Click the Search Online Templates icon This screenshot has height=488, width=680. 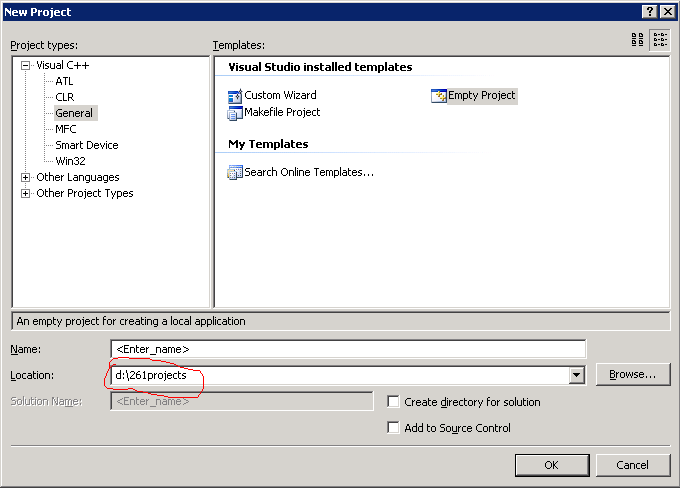click(x=235, y=173)
